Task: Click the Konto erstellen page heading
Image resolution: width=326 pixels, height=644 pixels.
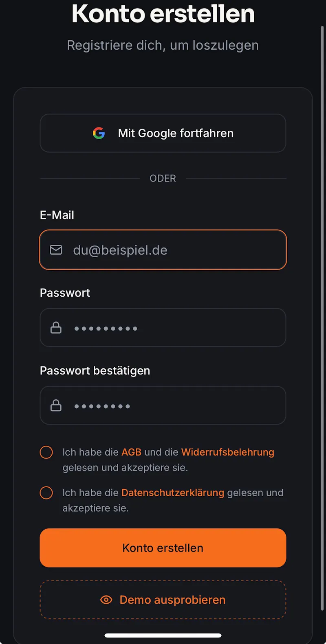Action: pyautogui.click(x=163, y=13)
